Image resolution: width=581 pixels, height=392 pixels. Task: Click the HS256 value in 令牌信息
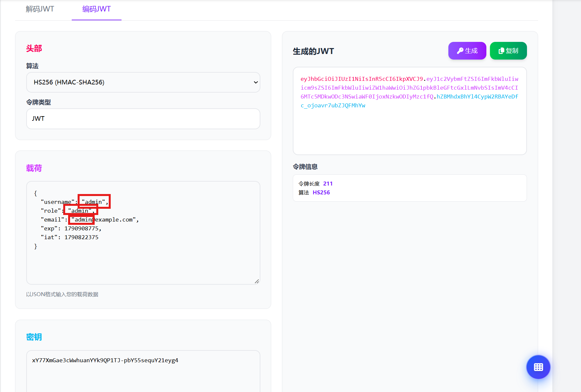(321, 192)
